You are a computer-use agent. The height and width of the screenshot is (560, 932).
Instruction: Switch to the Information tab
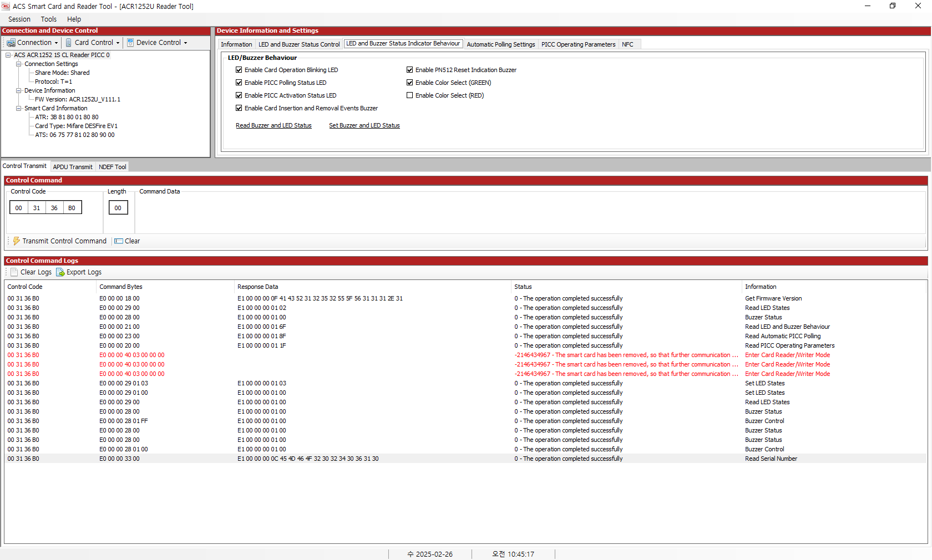[x=236, y=44]
